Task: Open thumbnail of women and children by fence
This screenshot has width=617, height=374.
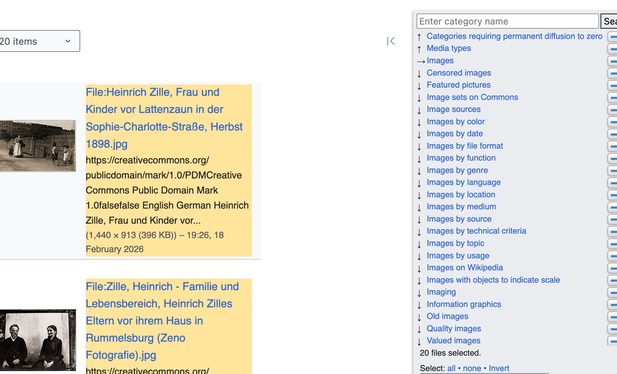Action: [38, 146]
